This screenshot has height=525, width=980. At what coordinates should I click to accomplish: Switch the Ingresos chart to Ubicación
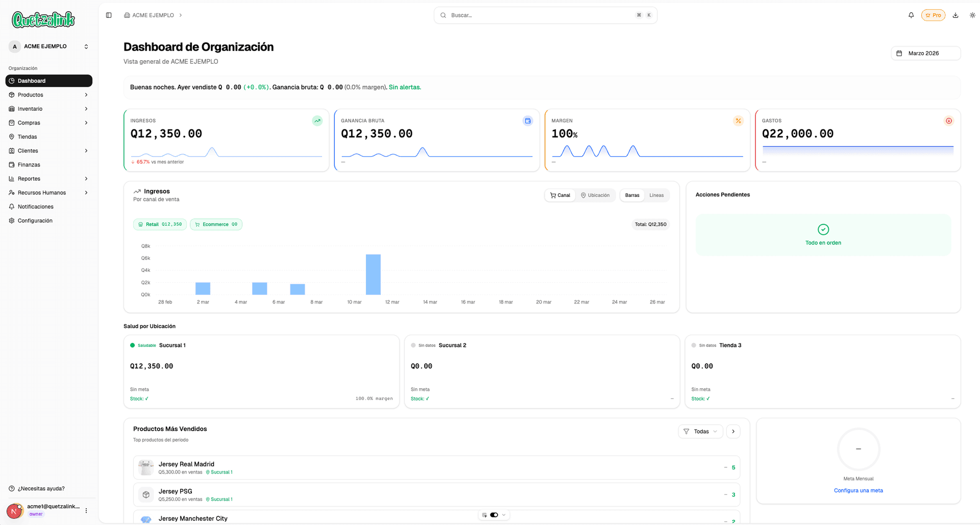click(596, 195)
